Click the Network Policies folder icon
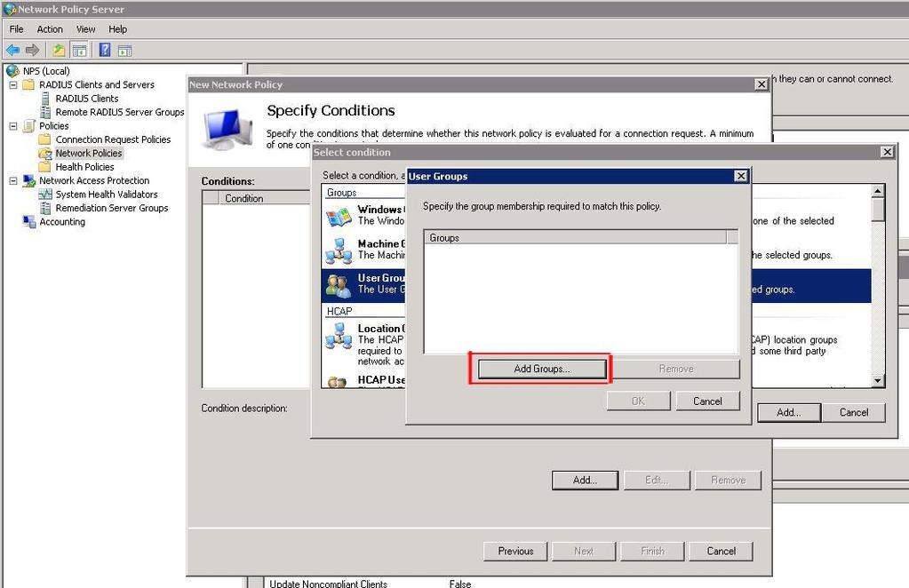 [x=44, y=153]
